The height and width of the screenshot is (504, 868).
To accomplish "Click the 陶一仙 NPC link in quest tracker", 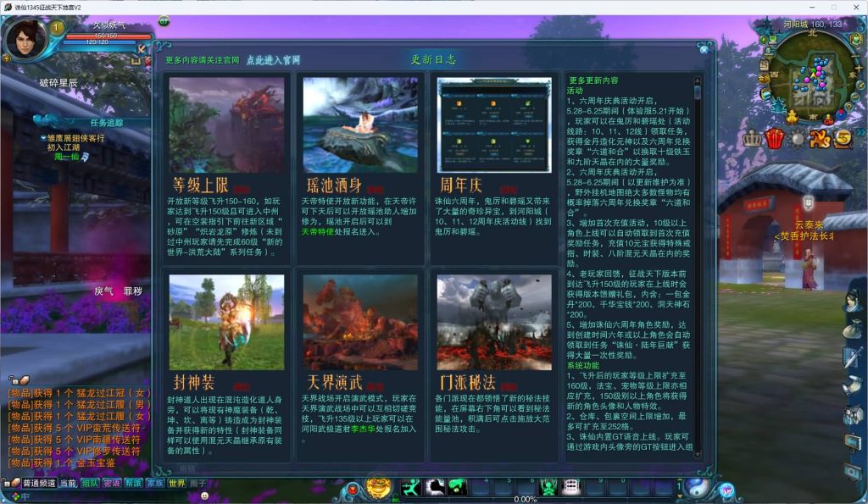I will 70,157.
